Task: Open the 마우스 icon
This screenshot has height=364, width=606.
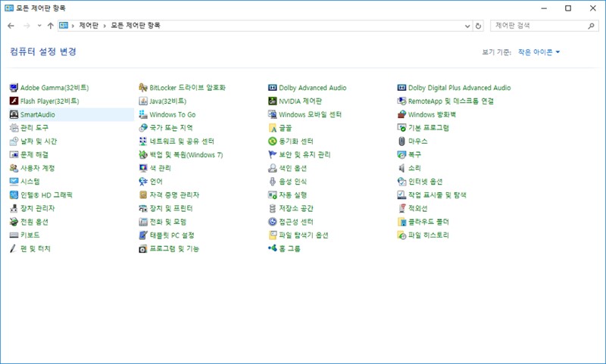Action: [402, 142]
